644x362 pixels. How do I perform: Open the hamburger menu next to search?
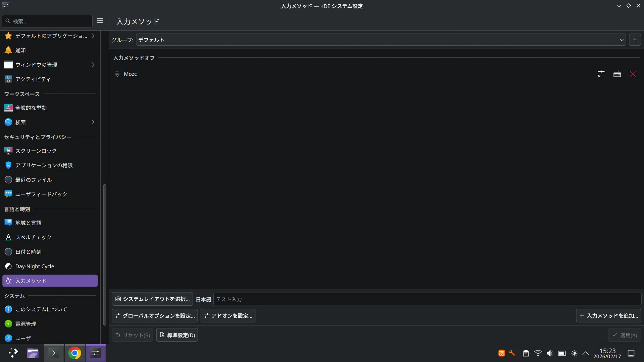[100, 21]
